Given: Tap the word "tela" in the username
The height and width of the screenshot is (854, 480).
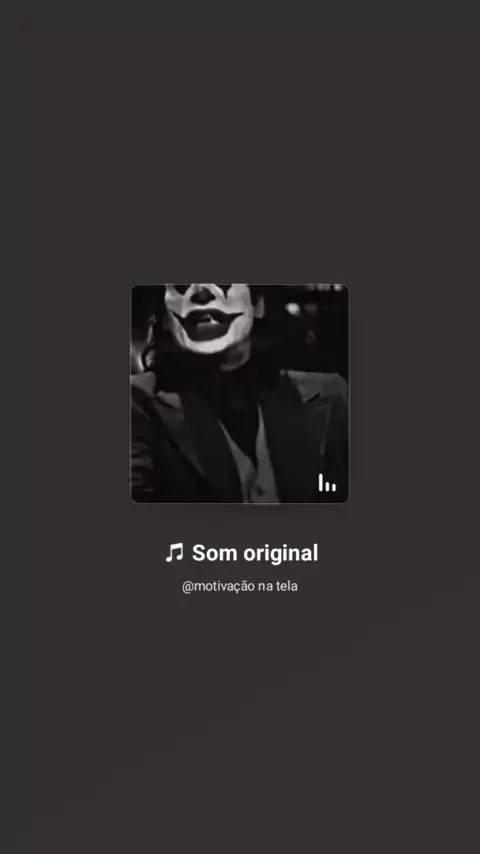Looking at the screenshot, I should tap(288, 587).
